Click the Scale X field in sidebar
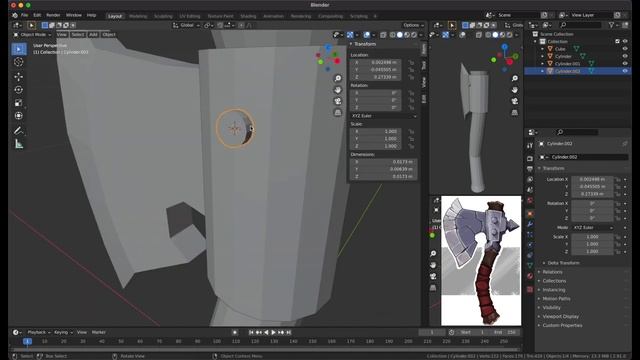This screenshot has height=360, width=640. 375,131
